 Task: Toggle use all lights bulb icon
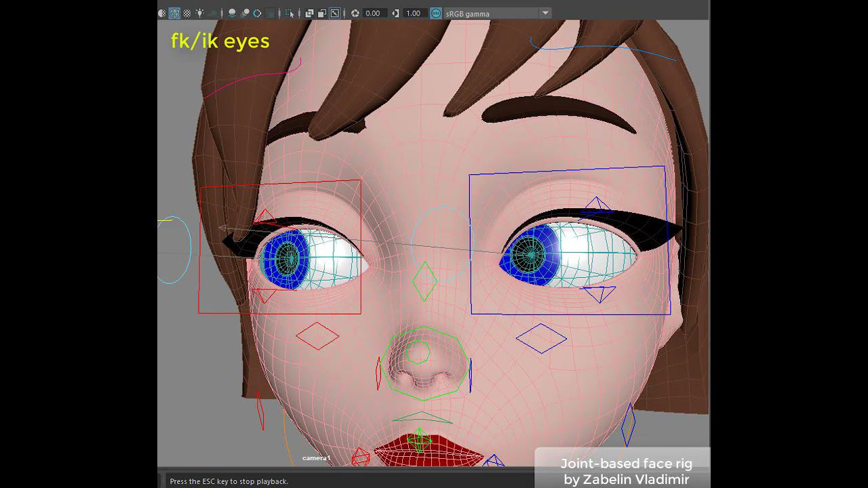199,13
